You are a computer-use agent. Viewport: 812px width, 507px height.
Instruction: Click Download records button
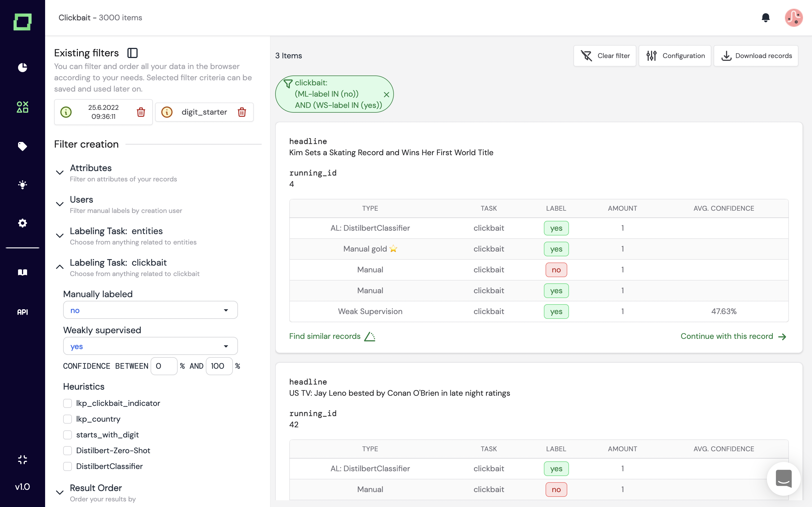point(756,56)
